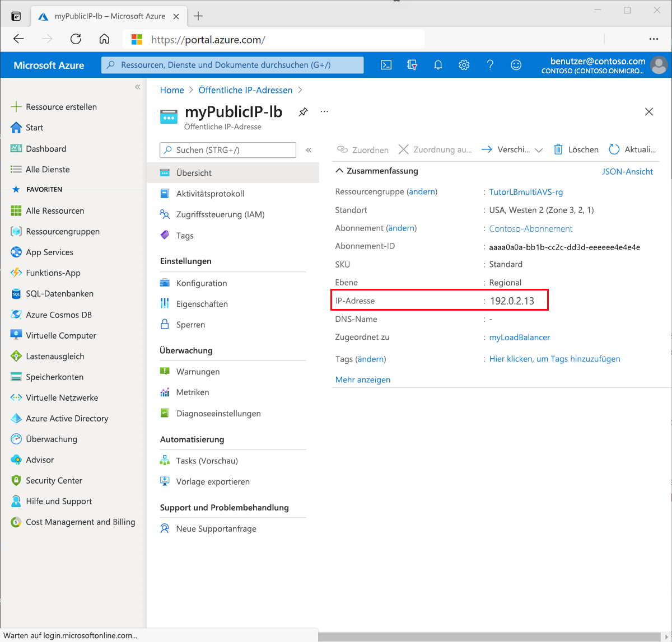
Task: Open Contoso-Abonnement link
Action: click(531, 228)
